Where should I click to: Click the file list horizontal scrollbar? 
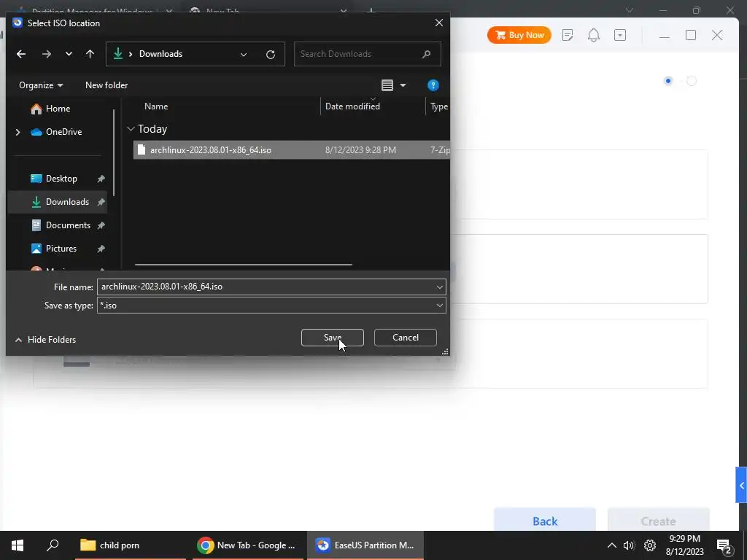tap(244, 264)
